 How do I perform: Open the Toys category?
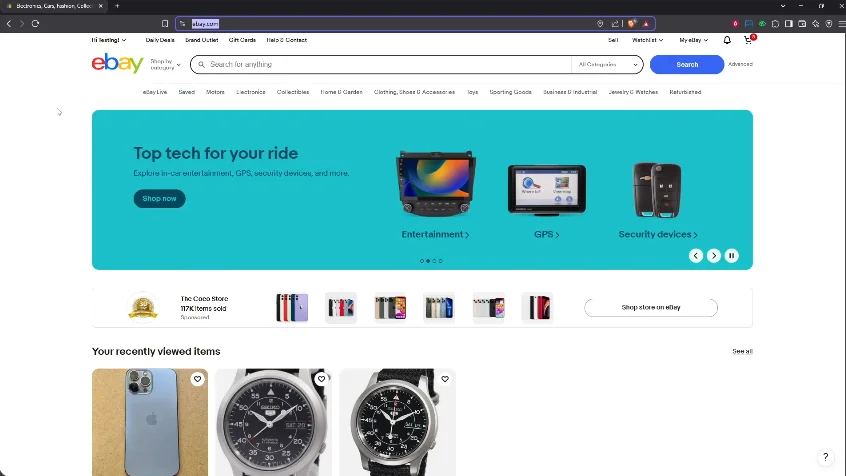point(473,92)
